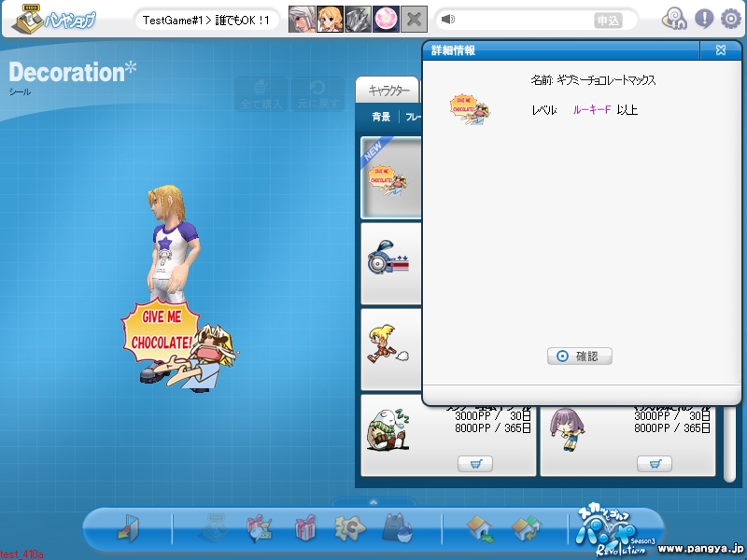This screenshot has height=560, width=747.
Task: Select the blonde girl player avatar
Action: [x=330, y=19]
